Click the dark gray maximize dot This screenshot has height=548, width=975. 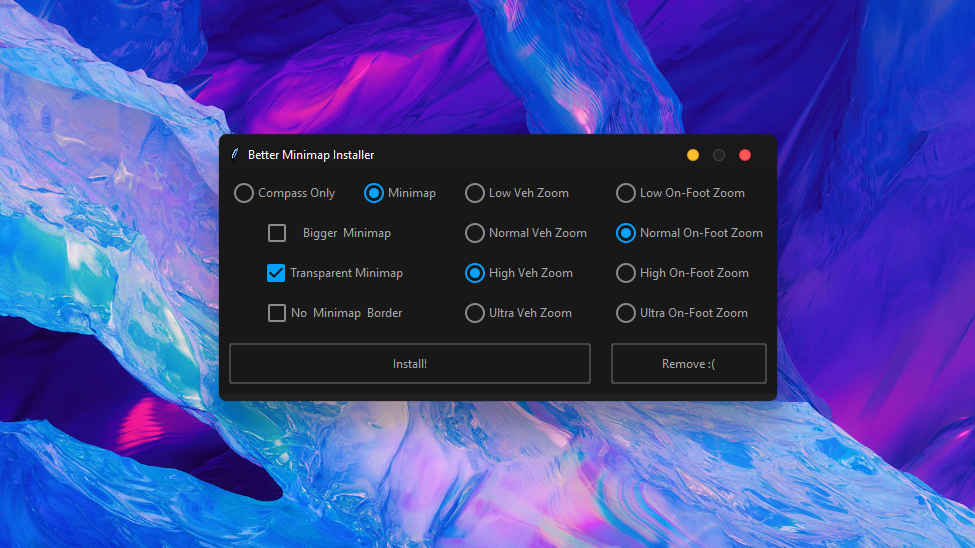click(719, 155)
